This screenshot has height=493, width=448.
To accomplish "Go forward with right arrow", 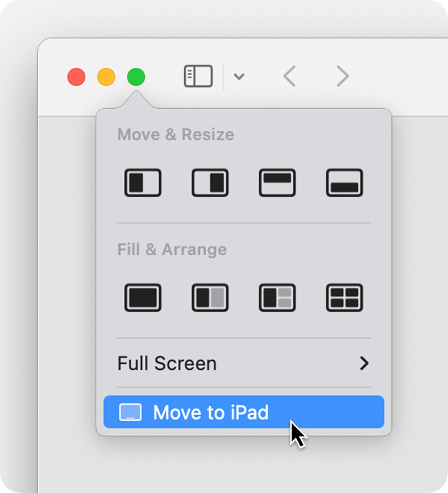I will [x=343, y=76].
